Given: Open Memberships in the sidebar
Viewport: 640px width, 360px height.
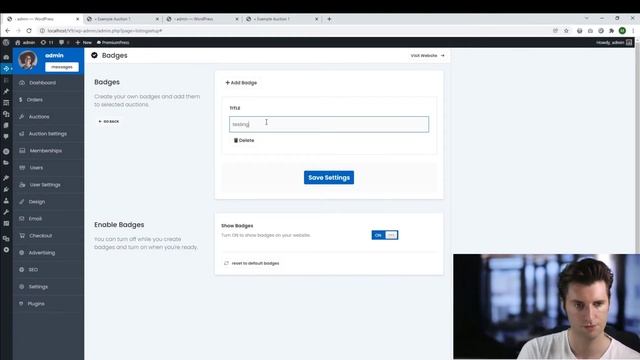Looking at the screenshot, I should [48, 151].
